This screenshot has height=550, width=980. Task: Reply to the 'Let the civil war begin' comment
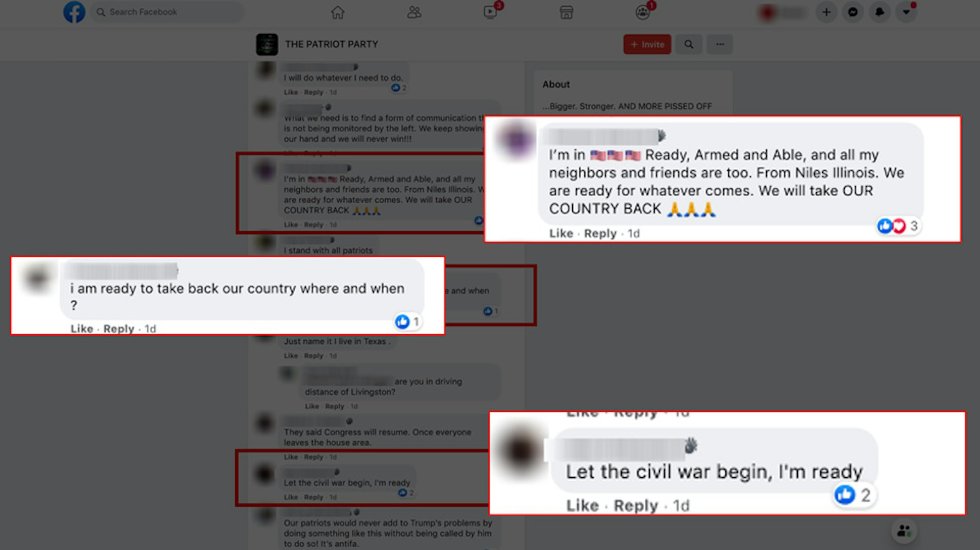click(636, 506)
